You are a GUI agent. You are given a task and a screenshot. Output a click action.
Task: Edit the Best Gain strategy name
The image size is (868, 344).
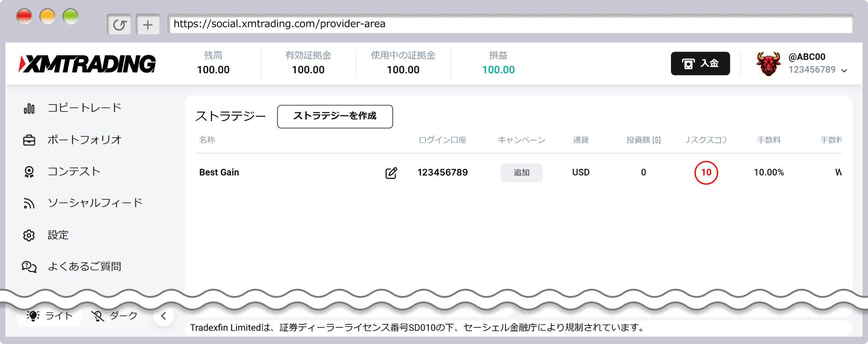click(x=391, y=173)
